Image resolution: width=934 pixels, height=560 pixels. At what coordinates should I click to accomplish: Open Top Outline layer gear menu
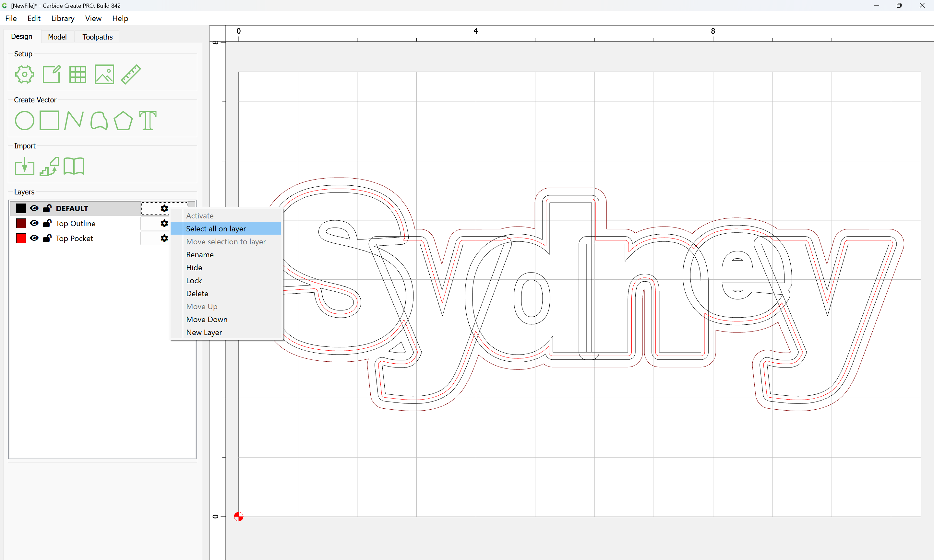164,223
